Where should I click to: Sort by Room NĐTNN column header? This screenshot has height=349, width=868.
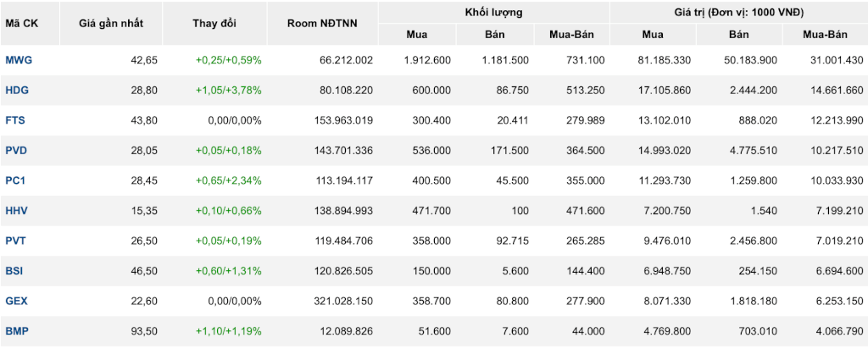click(323, 24)
